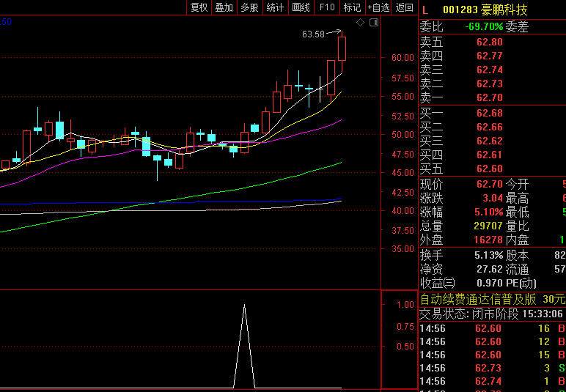
Task: Click the 50.00 price axis label
Action: pyautogui.click(x=403, y=135)
